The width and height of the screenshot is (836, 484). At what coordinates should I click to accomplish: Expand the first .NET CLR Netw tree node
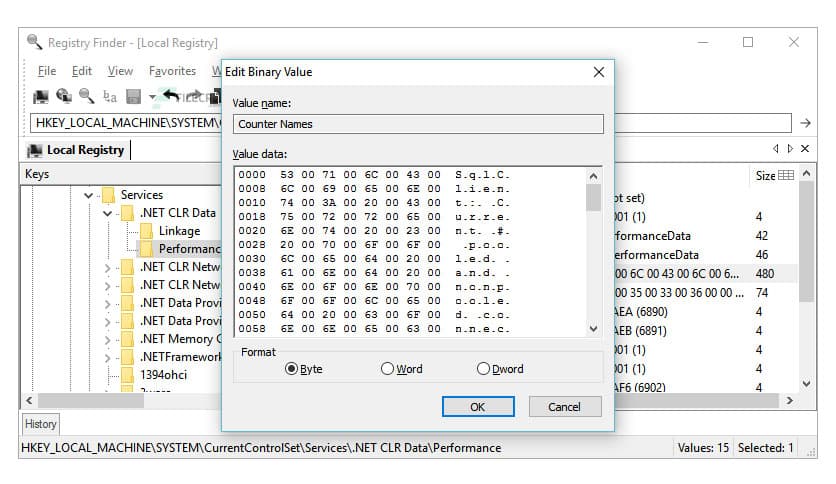tap(108, 268)
